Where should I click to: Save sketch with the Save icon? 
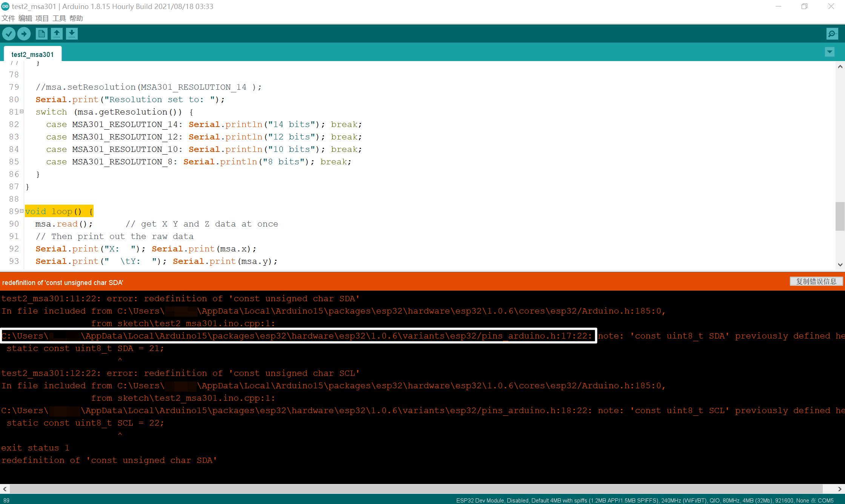(x=72, y=34)
